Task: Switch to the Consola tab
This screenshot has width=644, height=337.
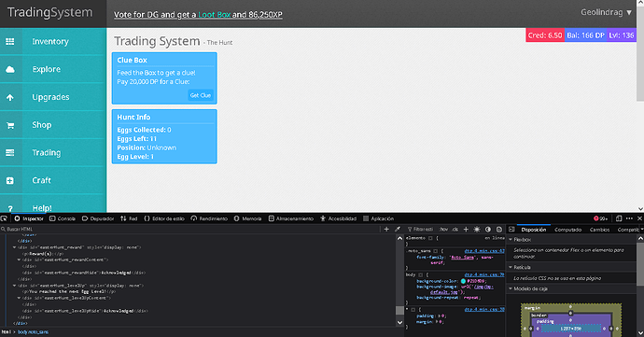Action: pyautogui.click(x=63, y=218)
